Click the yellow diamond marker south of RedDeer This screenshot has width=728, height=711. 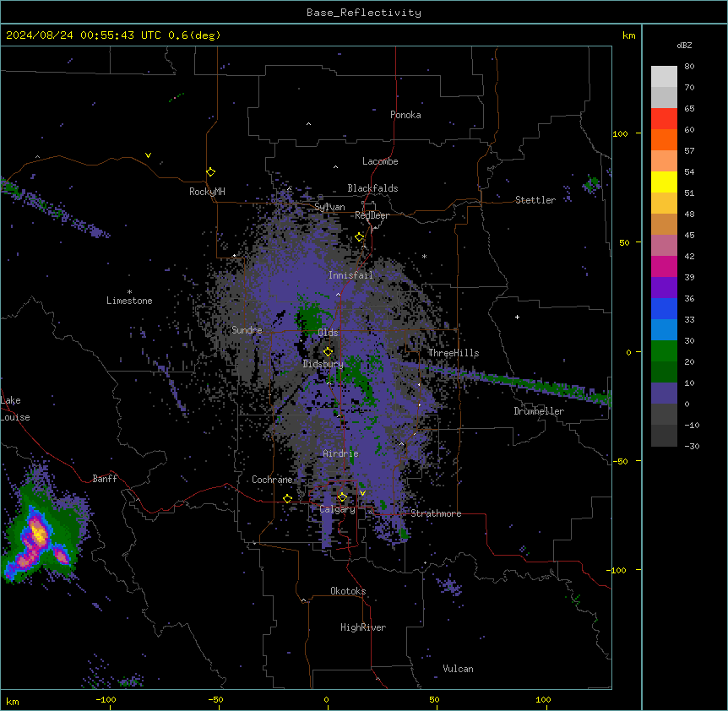[x=360, y=237]
